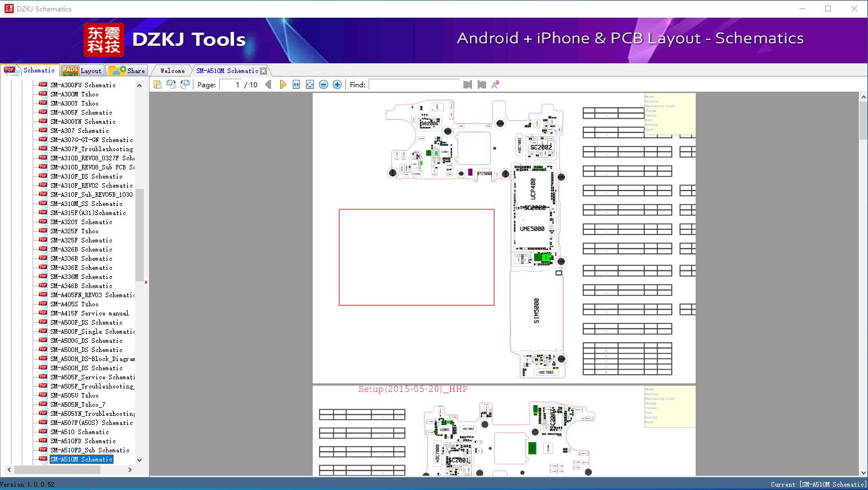Select SM-A510FD_Sub Schematic entry
The image size is (868, 490).
click(x=90, y=450)
